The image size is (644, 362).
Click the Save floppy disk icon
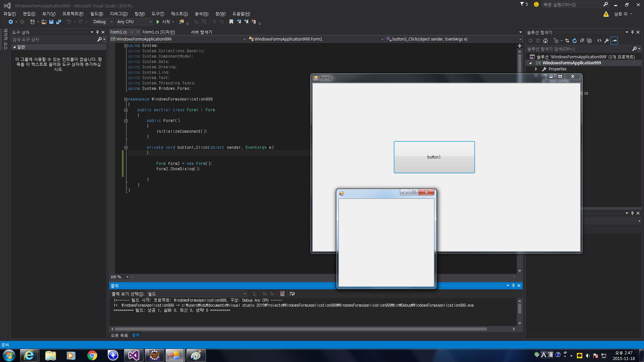point(51,22)
